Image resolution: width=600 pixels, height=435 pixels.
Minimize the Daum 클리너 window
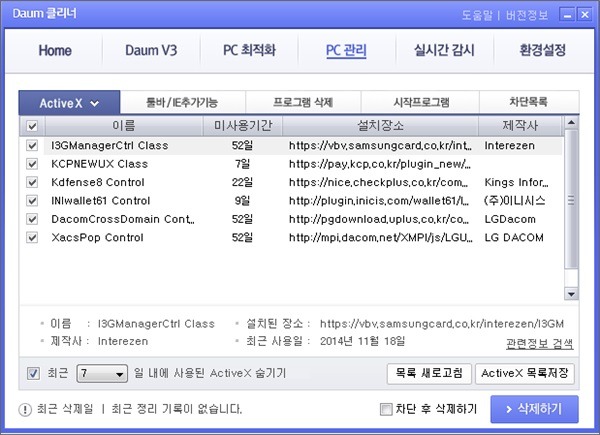pos(567,15)
